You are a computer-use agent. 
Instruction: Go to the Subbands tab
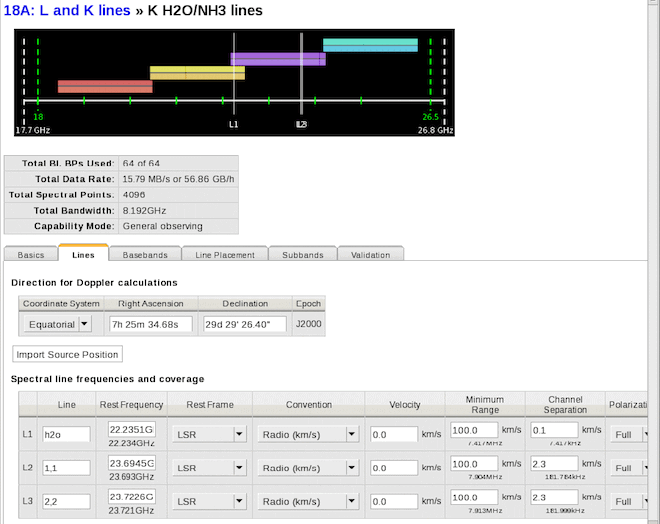pyautogui.click(x=301, y=255)
